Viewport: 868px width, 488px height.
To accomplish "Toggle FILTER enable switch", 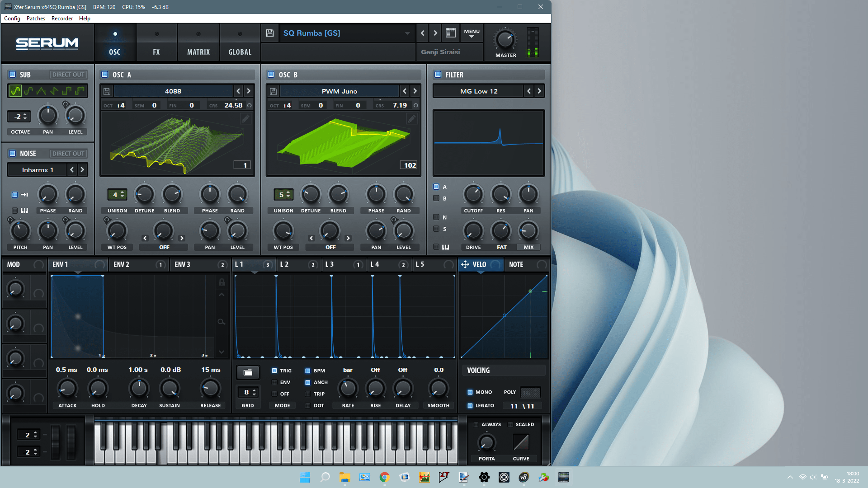I will click(438, 75).
